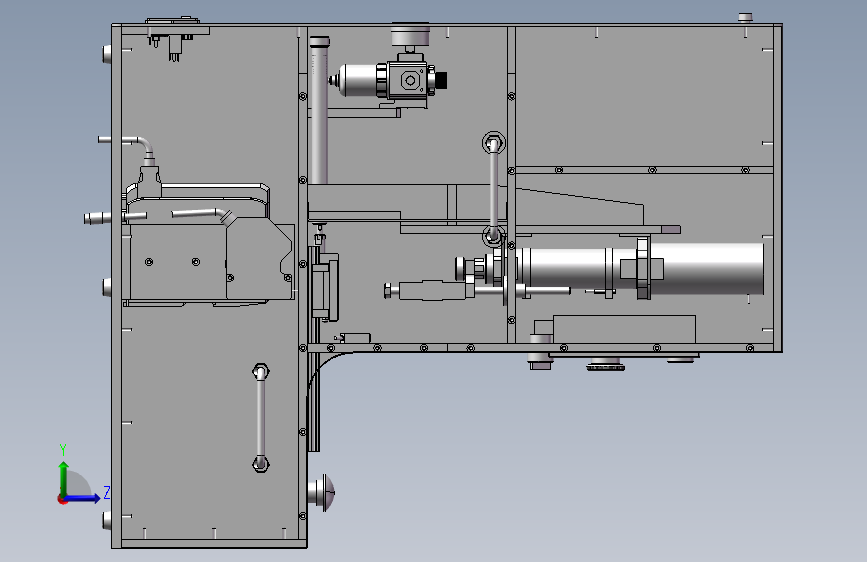The image size is (867, 562).
Task: Click the blue Z axis arrow of the triad
Action: pyautogui.click(x=83, y=498)
